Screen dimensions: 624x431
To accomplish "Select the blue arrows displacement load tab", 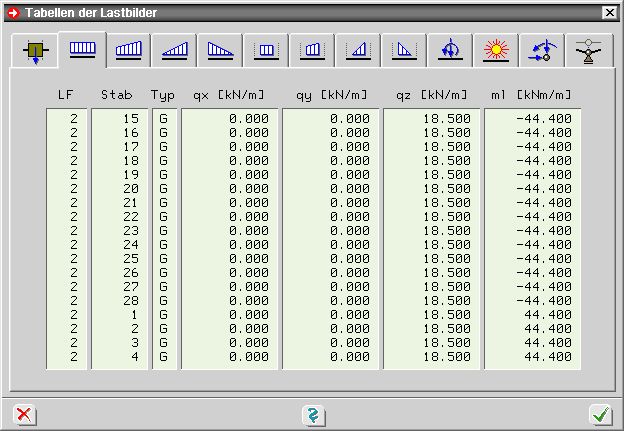I will click(x=543, y=49).
